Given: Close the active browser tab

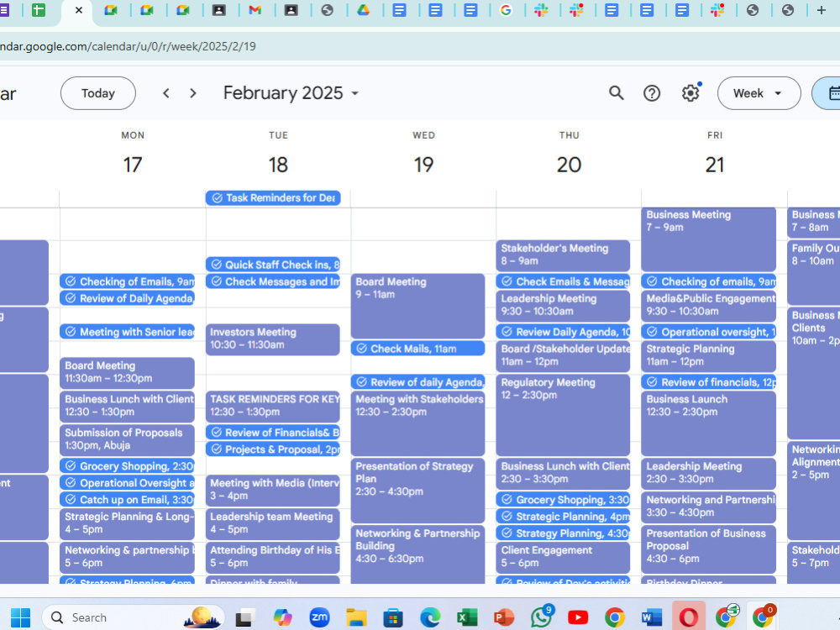Looking at the screenshot, I should (79, 10).
